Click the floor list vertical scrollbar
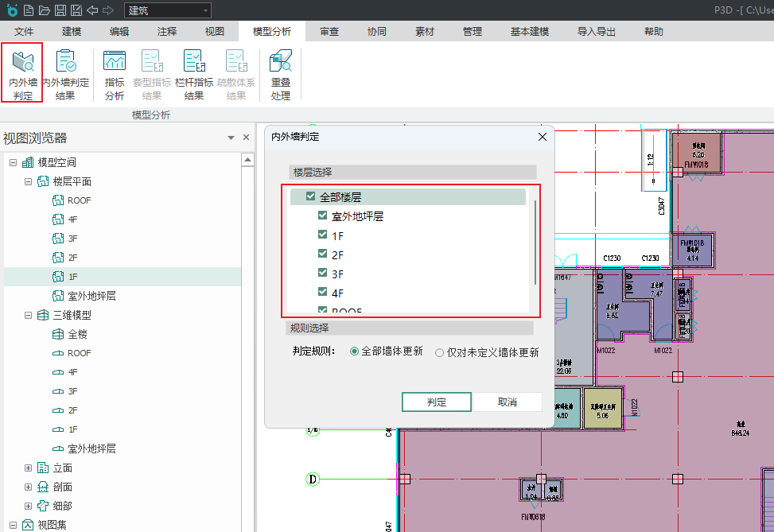This screenshot has width=774, height=532. click(x=535, y=243)
